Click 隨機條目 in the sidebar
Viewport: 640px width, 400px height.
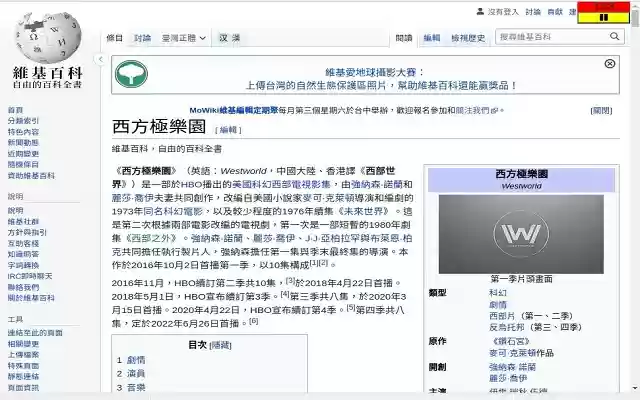click(23, 164)
